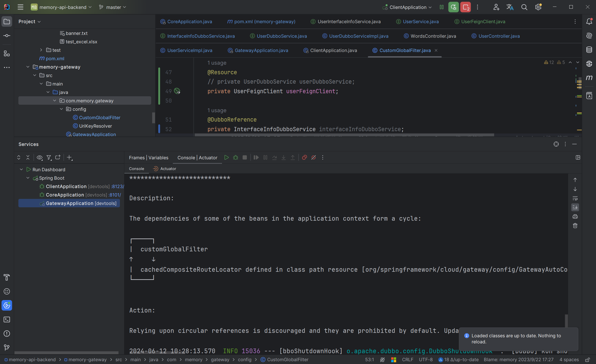
Task: Collapse the config package node
Action: click(61, 109)
